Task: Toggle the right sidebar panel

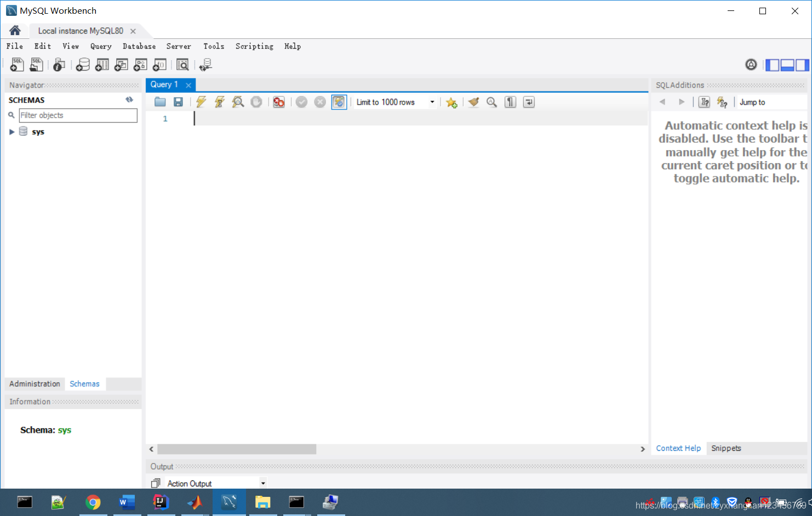Action: pos(802,65)
